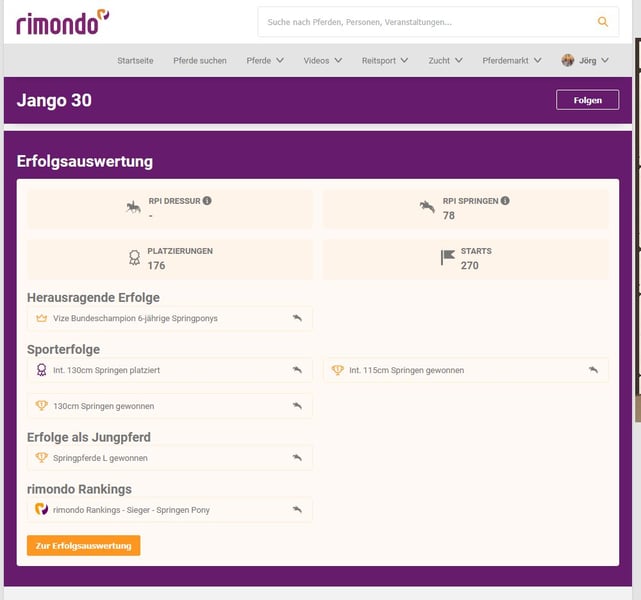Expand the Pferde dropdown menu
The width and height of the screenshot is (641, 600).
pyautogui.click(x=265, y=61)
